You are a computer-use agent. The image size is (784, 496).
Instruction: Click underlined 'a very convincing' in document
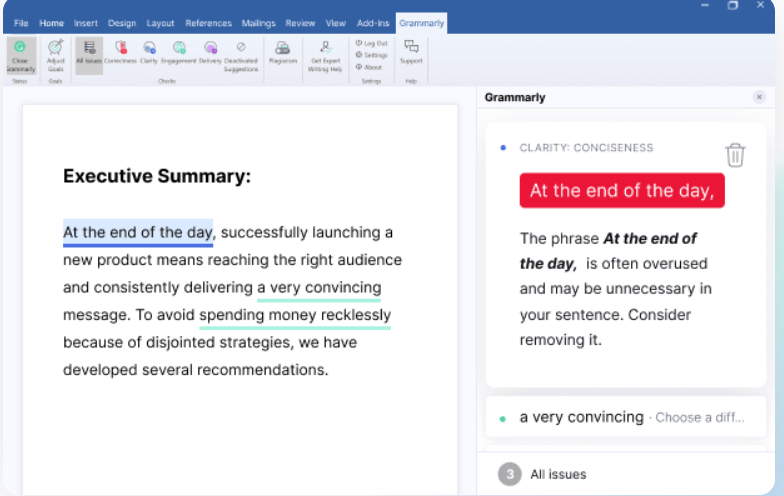pos(319,288)
